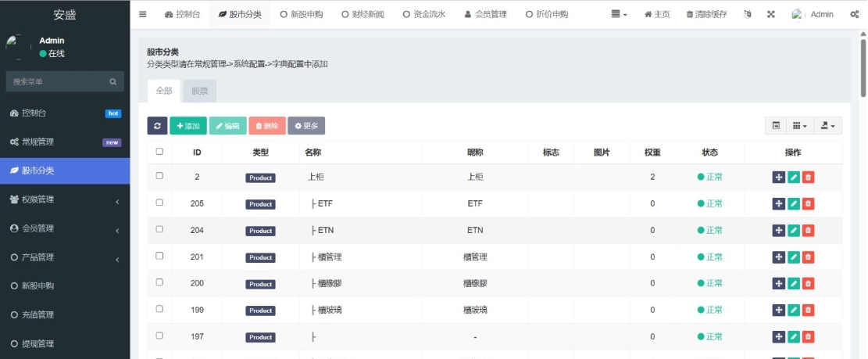Viewport: 868px width, 359px height.
Task: Select the 股票 filter tab
Action: (199, 91)
